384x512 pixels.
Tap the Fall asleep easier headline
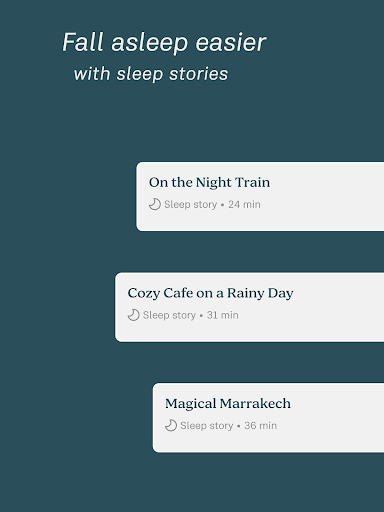tap(164, 43)
